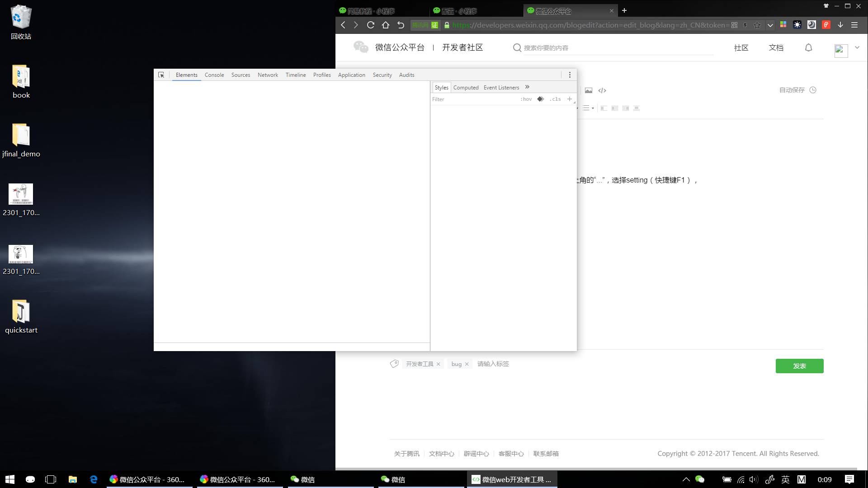Screen dimensions: 868x488
Task: Toggle the :hov element state option
Action: click(x=526, y=99)
